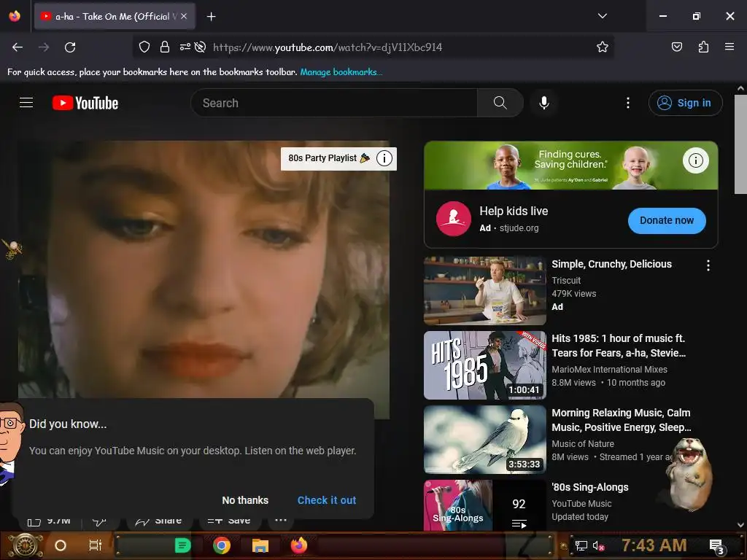Open notification center icon
747x560 pixels.
[x=716, y=546]
